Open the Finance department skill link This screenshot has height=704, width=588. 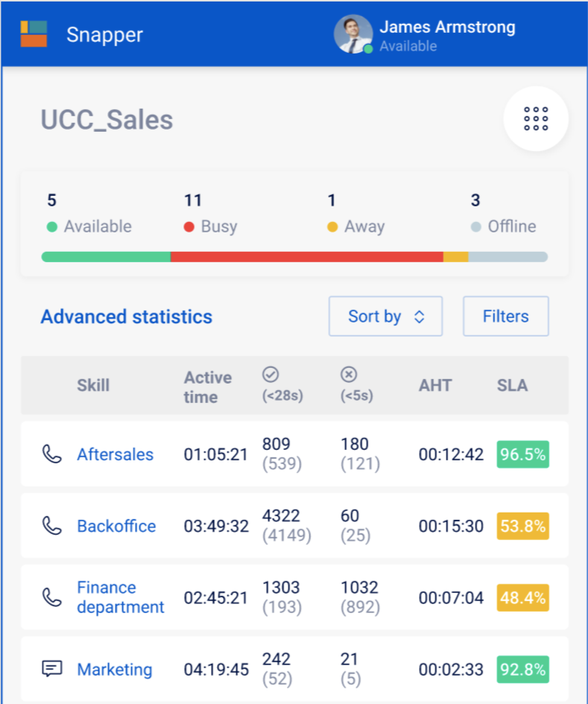[121, 597]
